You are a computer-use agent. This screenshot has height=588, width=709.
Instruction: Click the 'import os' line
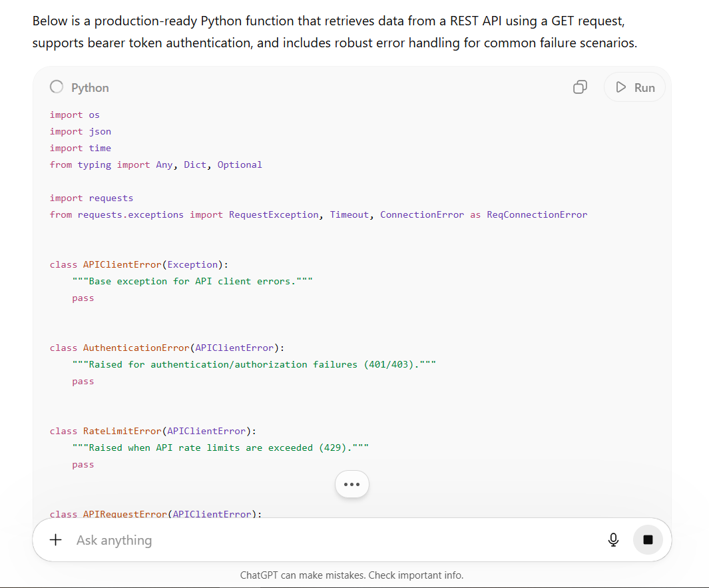[75, 115]
